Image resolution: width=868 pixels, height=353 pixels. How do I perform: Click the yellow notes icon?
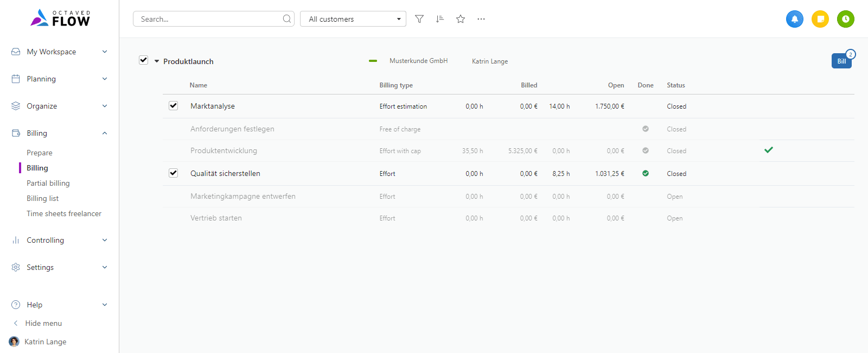point(820,19)
